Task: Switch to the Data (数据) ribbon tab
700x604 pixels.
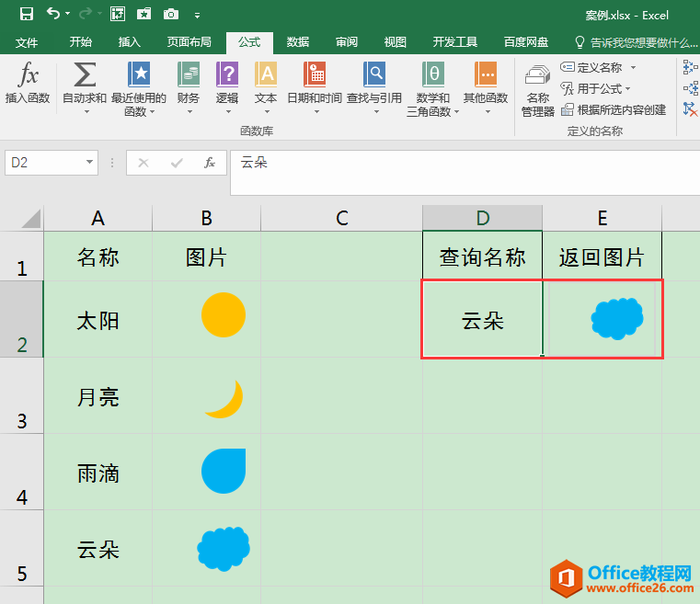Action: (297, 42)
